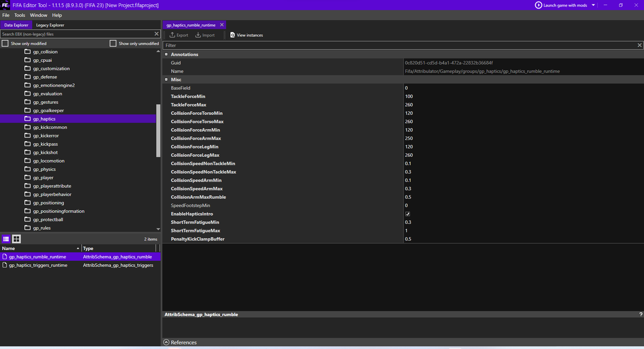Collapse the Misc section
The height and width of the screenshot is (349, 644).
(x=166, y=79)
